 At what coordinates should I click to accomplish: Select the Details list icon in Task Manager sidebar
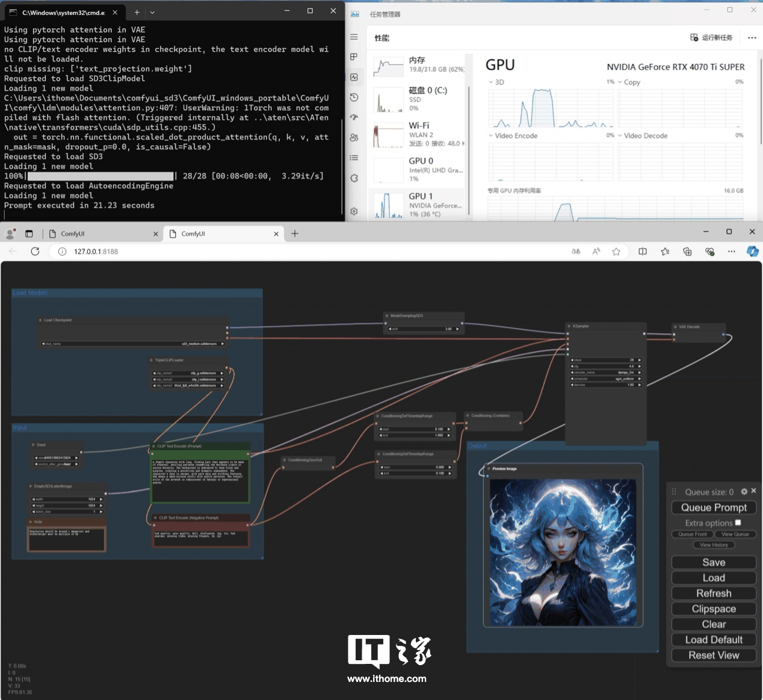click(x=354, y=158)
